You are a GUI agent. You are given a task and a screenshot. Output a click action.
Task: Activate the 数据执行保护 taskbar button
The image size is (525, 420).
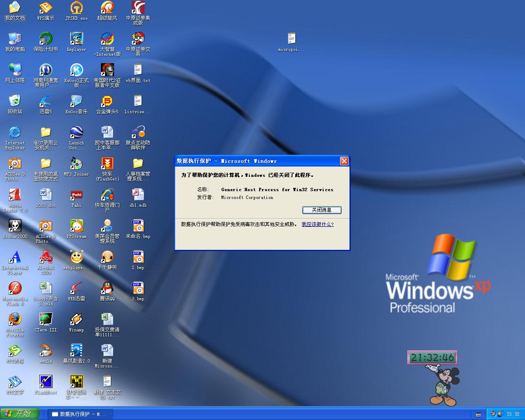pos(80,414)
